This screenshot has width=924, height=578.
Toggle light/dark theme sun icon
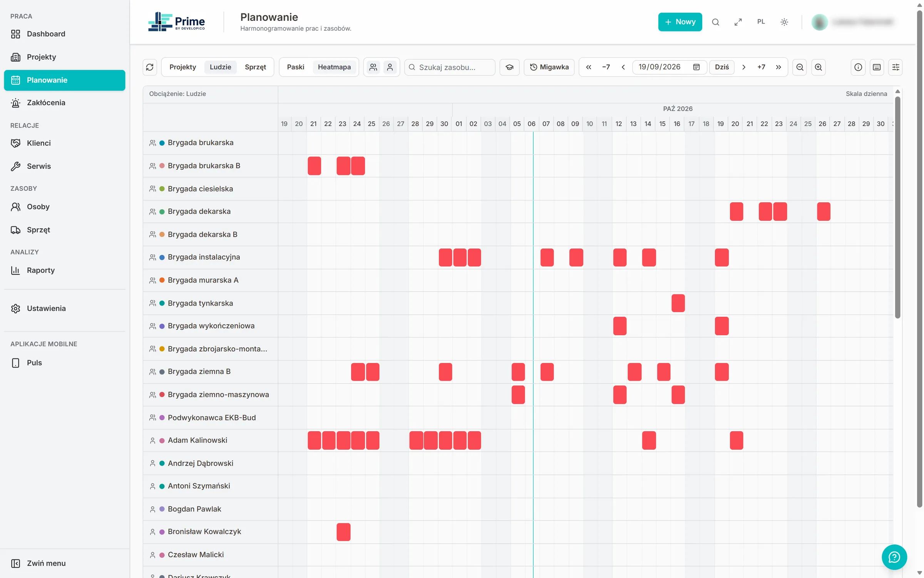point(784,22)
